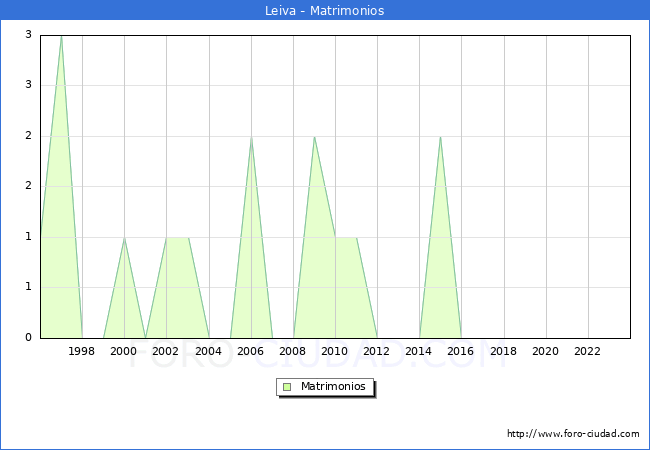Select the 1998 x-axis label
Viewport: 650px width, 450px height.
tap(82, 351)
